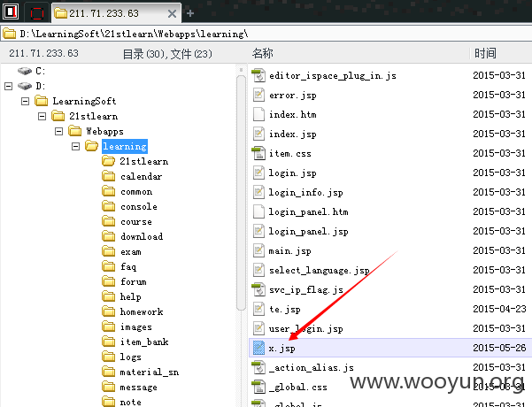The height and width of the screenshot is (407, 532).
Task: Open the calendar folder icon
Action: coord(109,176)
